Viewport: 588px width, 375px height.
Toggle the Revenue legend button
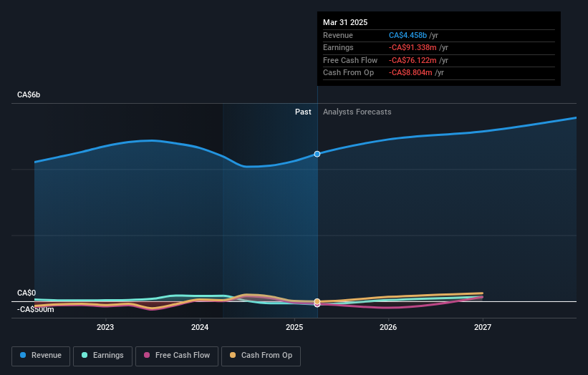coord(41,356)
